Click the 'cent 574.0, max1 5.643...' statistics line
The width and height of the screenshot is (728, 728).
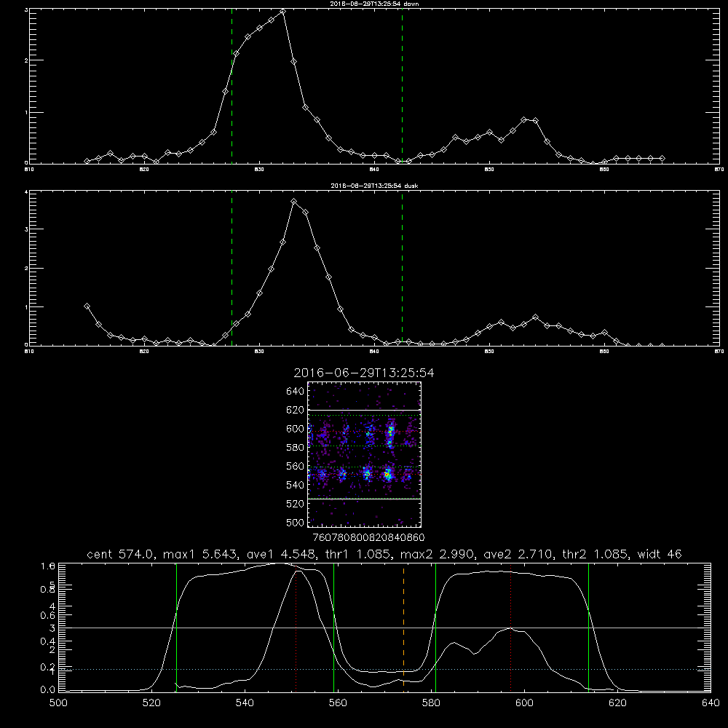(x=384, y=554)
